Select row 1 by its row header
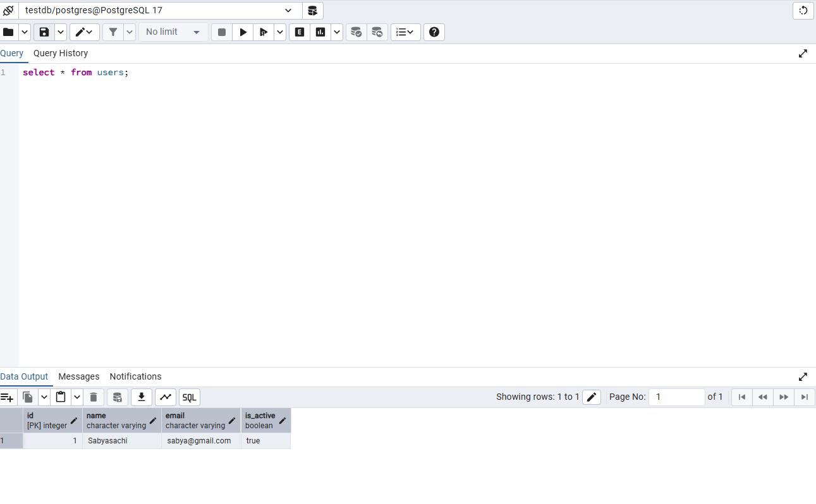This screenshot has height=504, width=816. coord(11,441)
